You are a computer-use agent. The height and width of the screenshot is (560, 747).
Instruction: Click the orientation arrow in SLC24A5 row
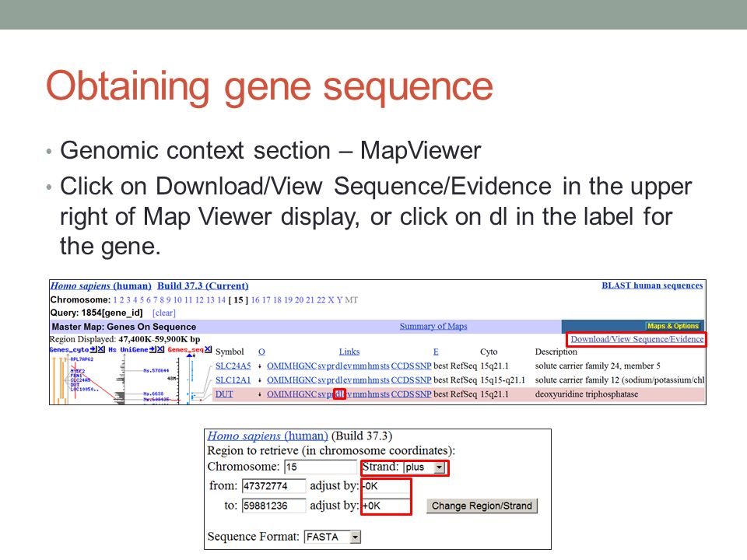[260, 366]
